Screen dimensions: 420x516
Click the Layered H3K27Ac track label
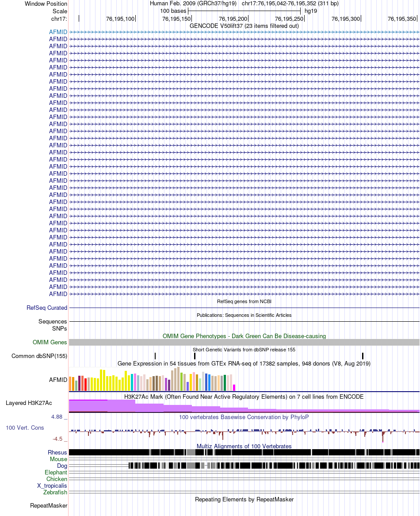pyautogui.click(x=29, y=403)
